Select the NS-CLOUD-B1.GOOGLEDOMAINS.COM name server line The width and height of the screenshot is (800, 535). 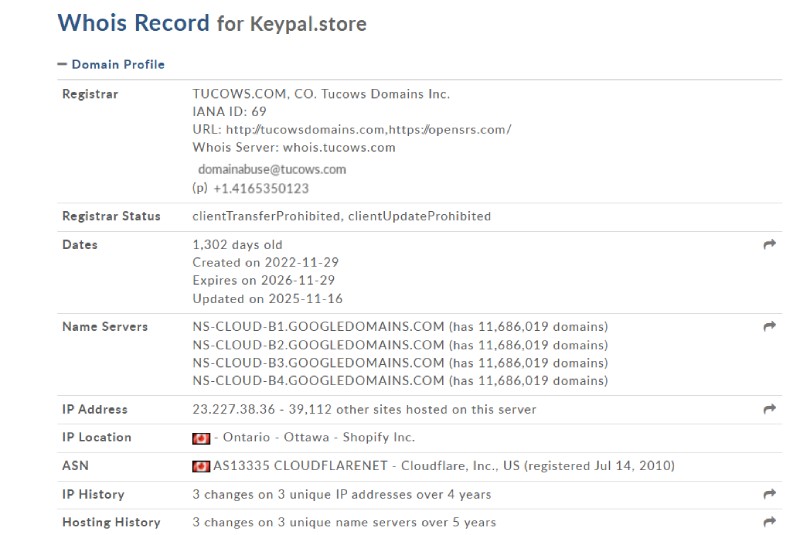[x=400, y=326]
